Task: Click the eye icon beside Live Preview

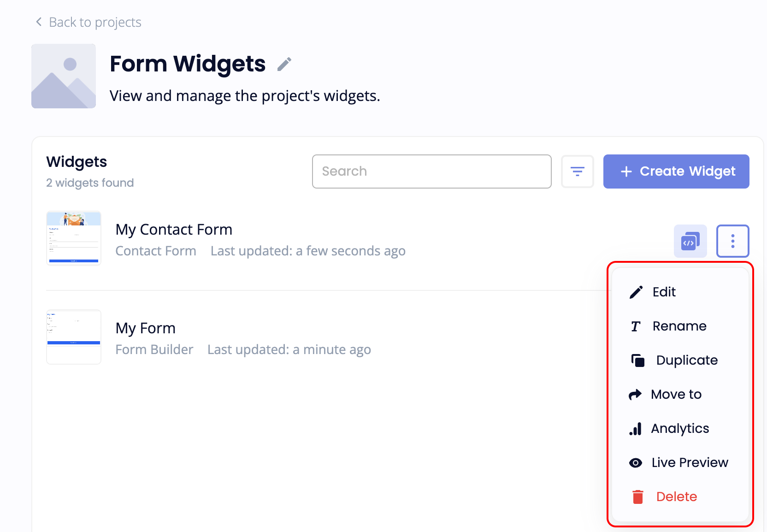Action: [x=636, y=462]
